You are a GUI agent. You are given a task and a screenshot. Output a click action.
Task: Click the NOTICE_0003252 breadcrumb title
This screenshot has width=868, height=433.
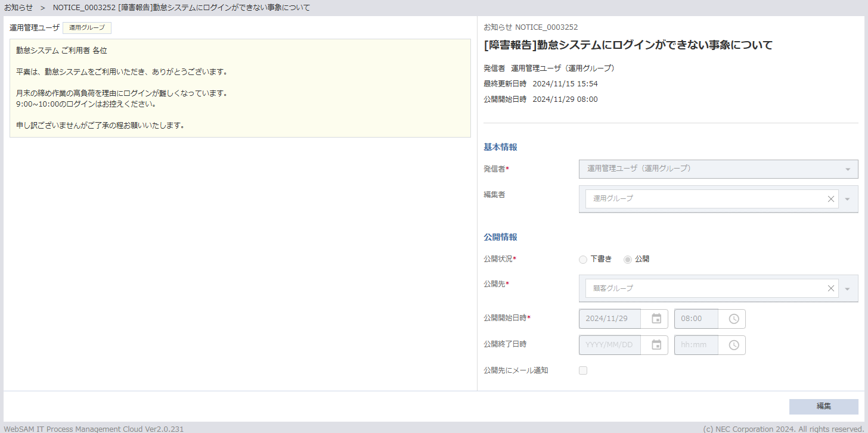pyautogui.click(x=181, y=8)
